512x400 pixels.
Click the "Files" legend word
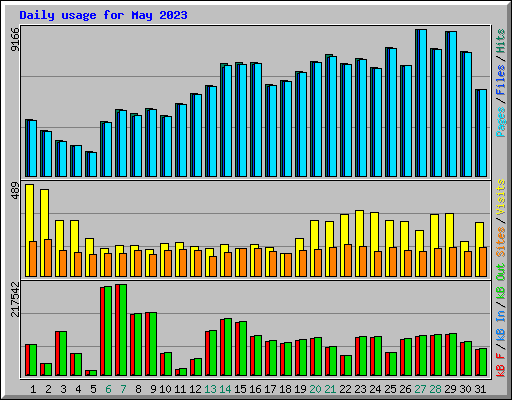click(500, 80)
